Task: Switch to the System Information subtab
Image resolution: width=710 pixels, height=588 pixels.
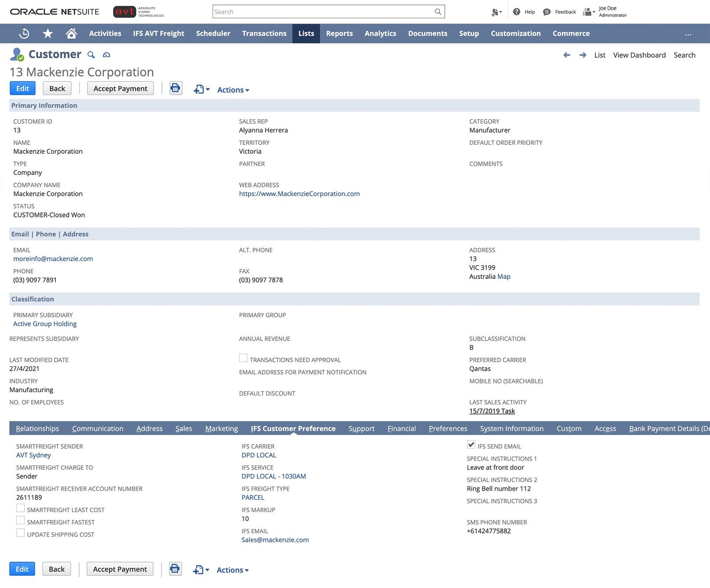Action: pyautogui.click(x=512, y=428)
